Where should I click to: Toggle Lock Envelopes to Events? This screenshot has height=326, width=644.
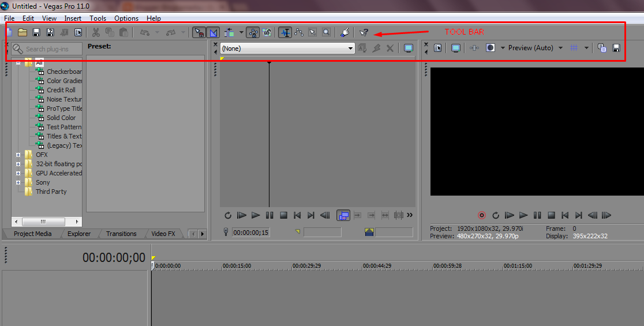click(253, 32)
